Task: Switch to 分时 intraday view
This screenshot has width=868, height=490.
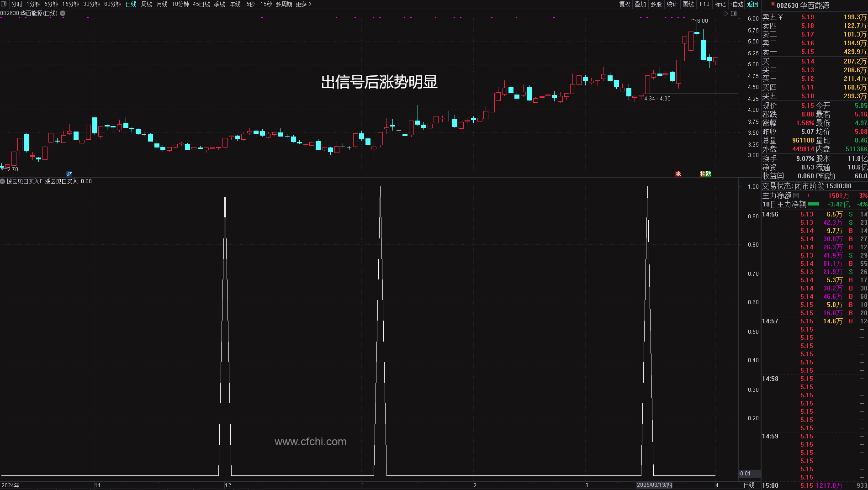Action: click(17, 4)
